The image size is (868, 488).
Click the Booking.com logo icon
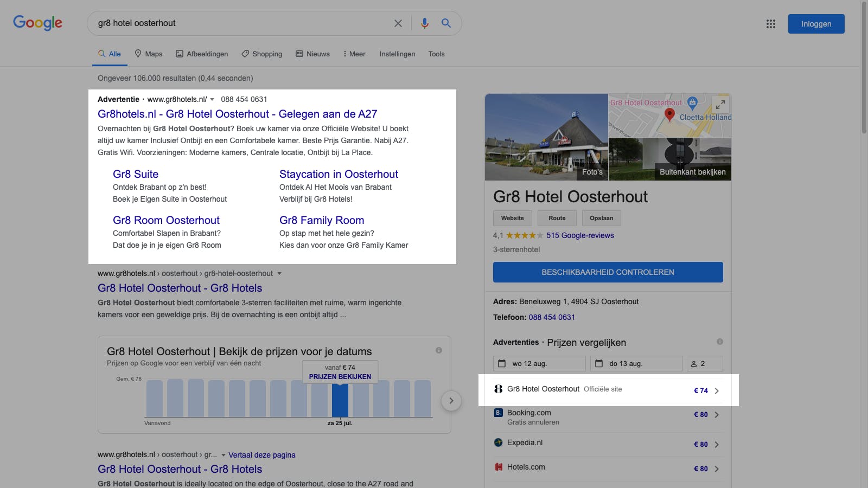click(x=499, y=413)
